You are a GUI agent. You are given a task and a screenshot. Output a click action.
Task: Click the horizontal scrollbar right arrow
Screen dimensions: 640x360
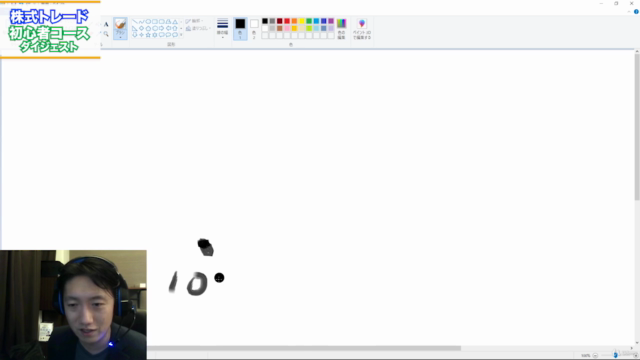pos(631,348)
